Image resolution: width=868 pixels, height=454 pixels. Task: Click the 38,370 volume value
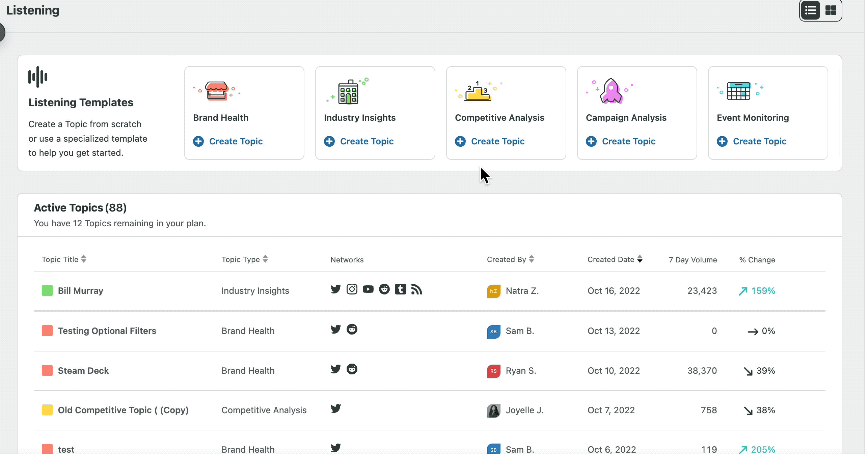tap(702, 371)
